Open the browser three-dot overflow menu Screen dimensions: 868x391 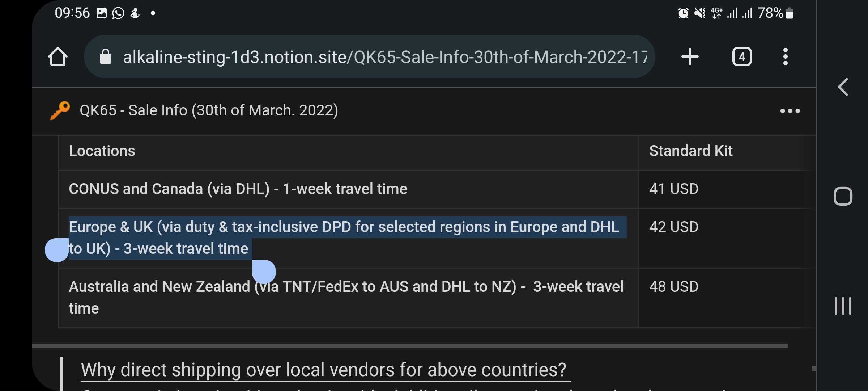(785, 57)
